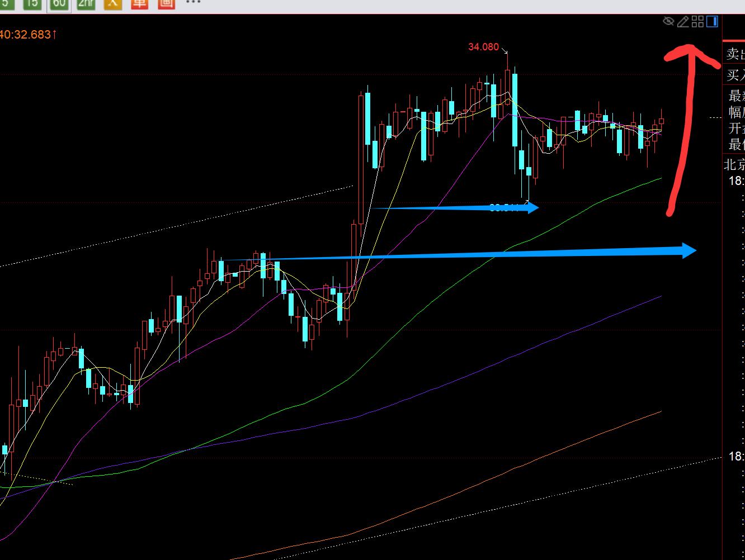Screen dimensions: 745x560
Task: Expand the three-dots more options menu
Action: click(x=193, y=3)
